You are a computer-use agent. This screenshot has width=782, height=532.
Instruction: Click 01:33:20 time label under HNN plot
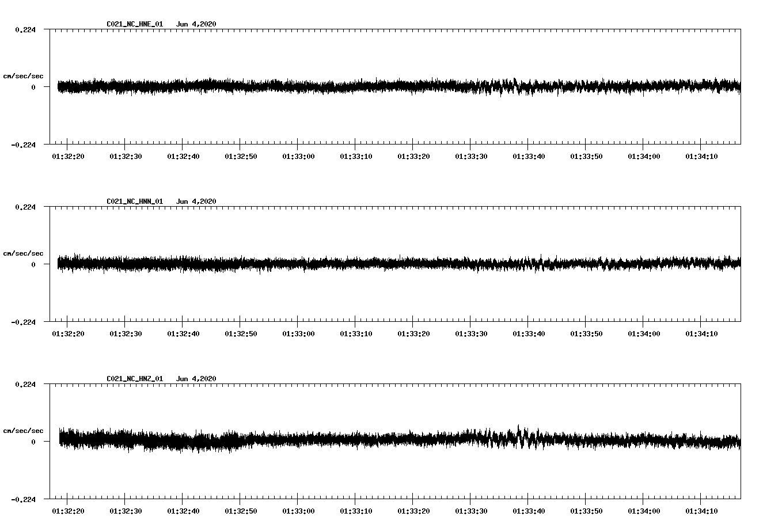(x=413, y=334)
